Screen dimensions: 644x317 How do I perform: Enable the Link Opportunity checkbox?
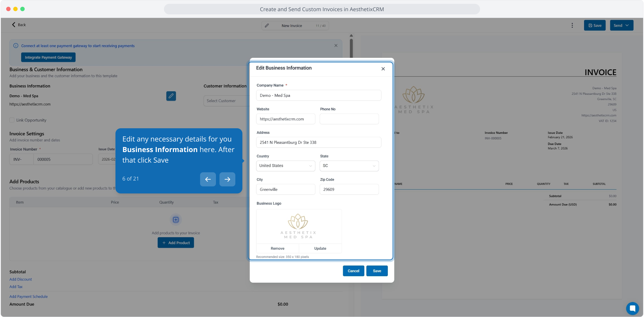tap(12, 120)
